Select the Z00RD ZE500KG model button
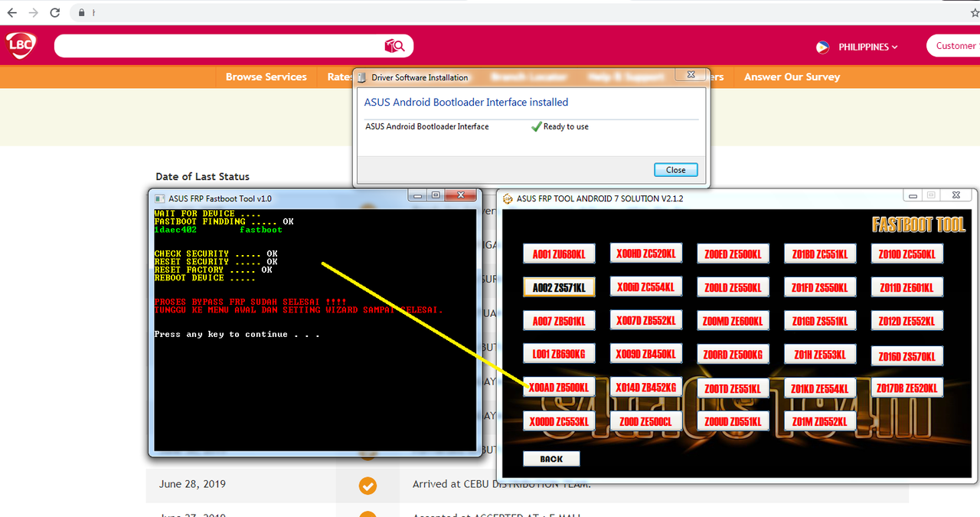Viewport: 980px width, 517px height. click(733, 355)
